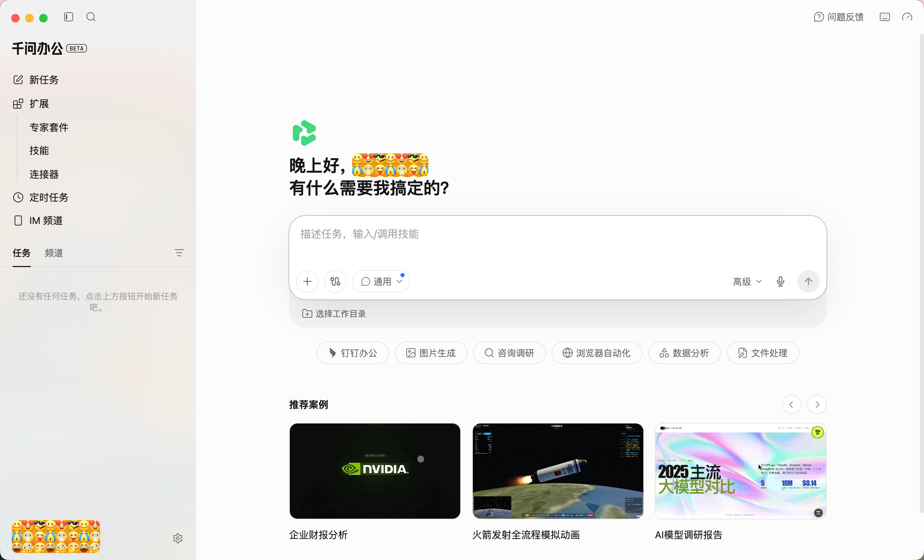Select the 浏览器自动化 shortcut chip
The width and height of the screenshot is (924, 560).
[x=597, y=353]
